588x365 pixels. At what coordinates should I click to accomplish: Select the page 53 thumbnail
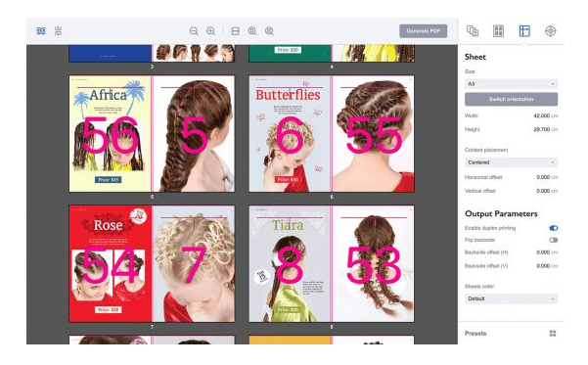(374, 263)
